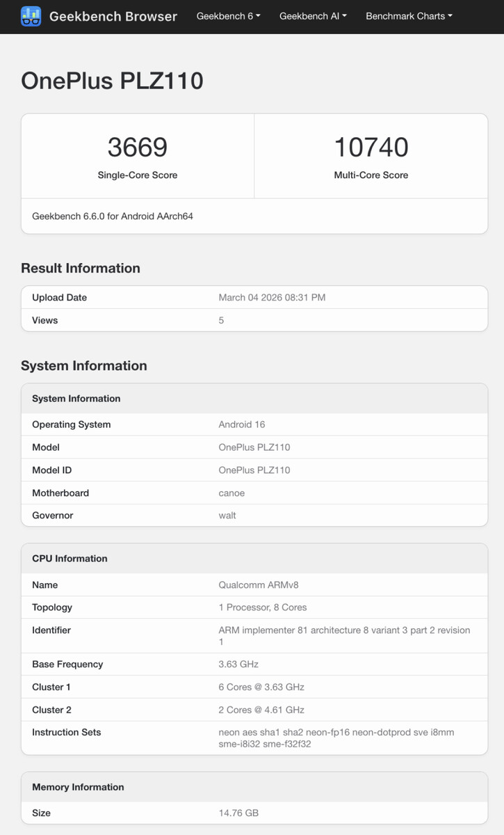Screen dimensions: 504x835
Task: Click the Android 16 operating system value
Action: coord(242,424)
